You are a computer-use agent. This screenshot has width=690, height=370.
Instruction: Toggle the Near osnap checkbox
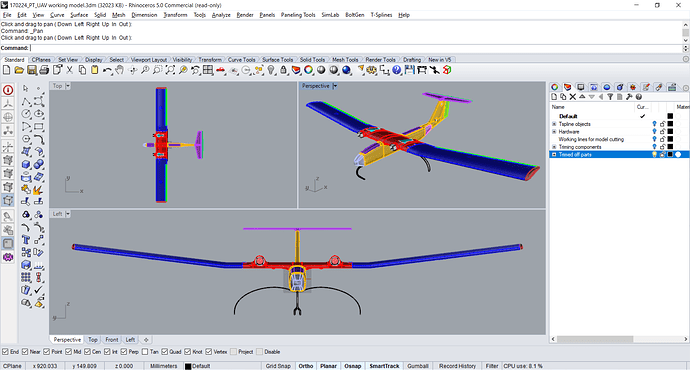click(x=25, y=352)
